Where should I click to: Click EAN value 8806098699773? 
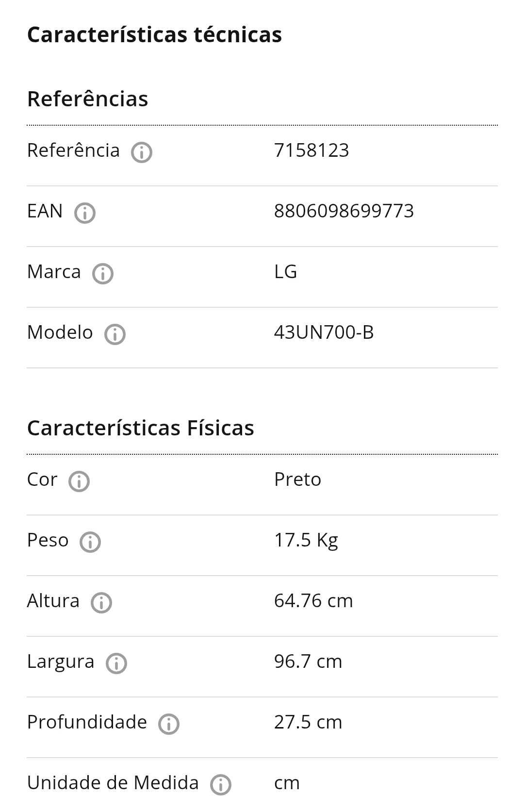[344, 211]
